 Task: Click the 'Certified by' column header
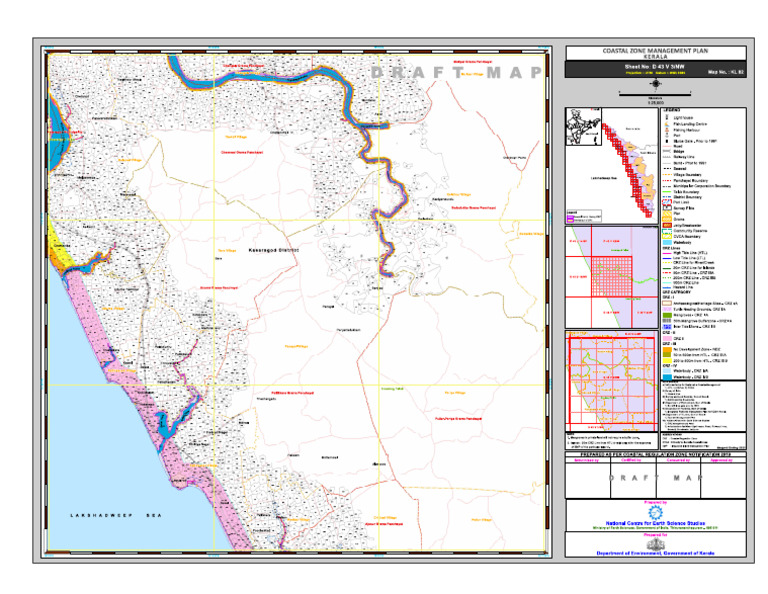click(x=632, y=460)
